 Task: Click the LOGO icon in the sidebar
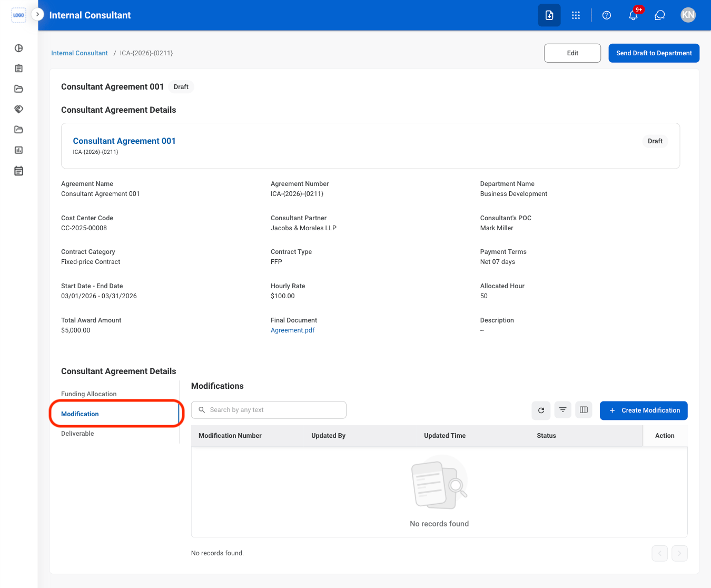pyautogui.click(x=18, y=15)
